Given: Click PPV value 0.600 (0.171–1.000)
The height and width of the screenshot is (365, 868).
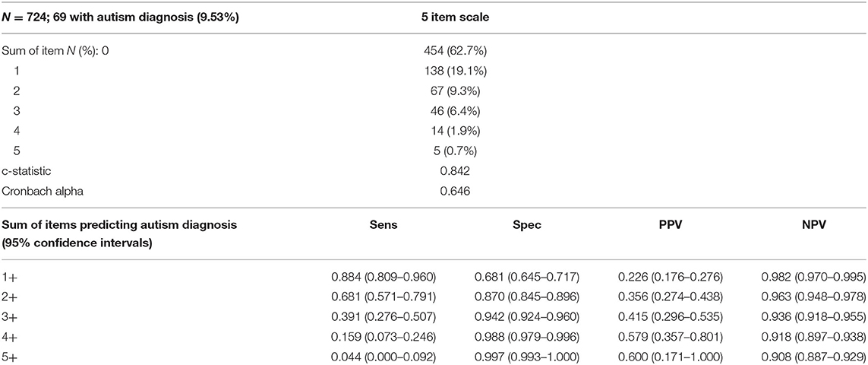Looking at the screenshot, I should (x=671, y=353).
